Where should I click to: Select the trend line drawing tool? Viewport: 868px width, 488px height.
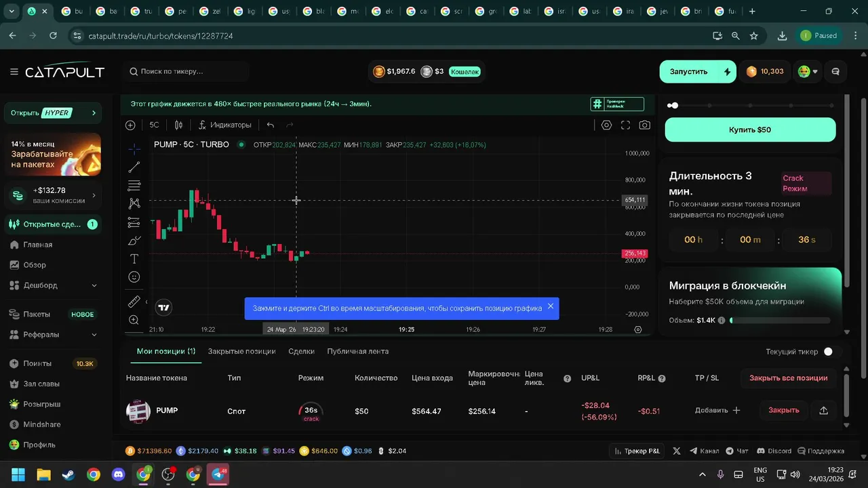pos(134,167)
